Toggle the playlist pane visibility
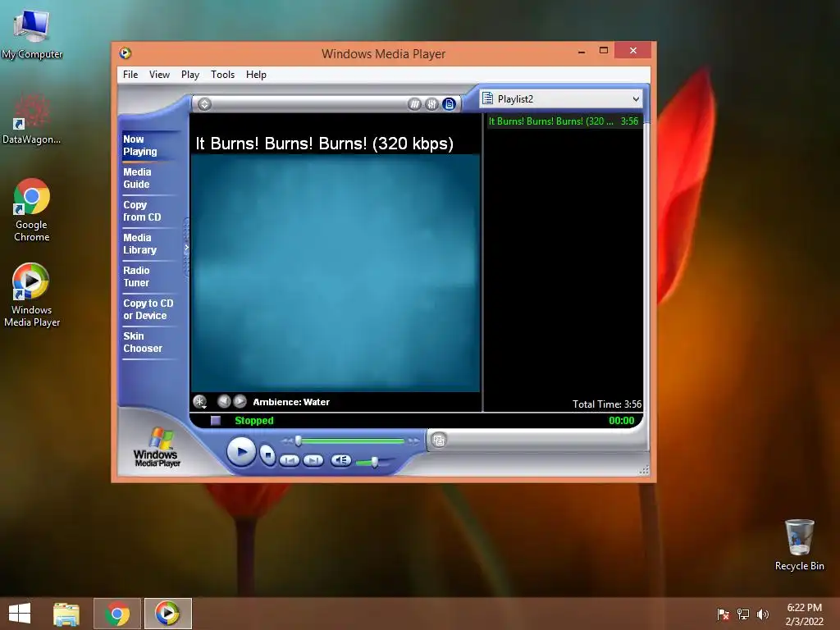840x630 pixels. [x=450, y=104]
